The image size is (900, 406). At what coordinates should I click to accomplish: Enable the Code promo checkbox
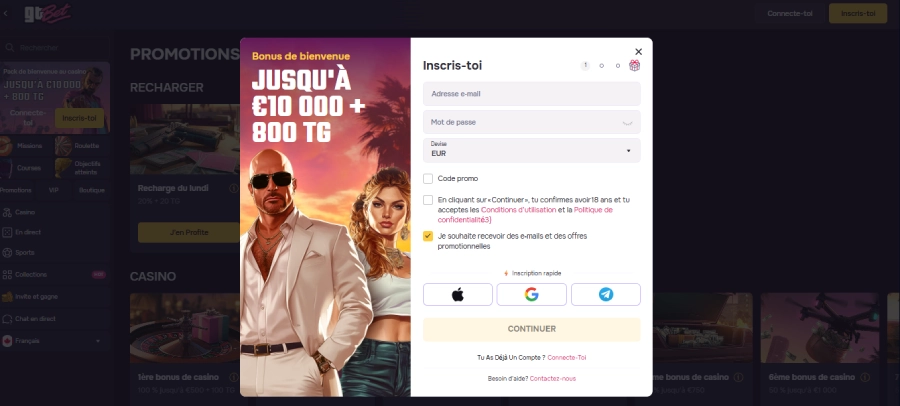(428, 179)
